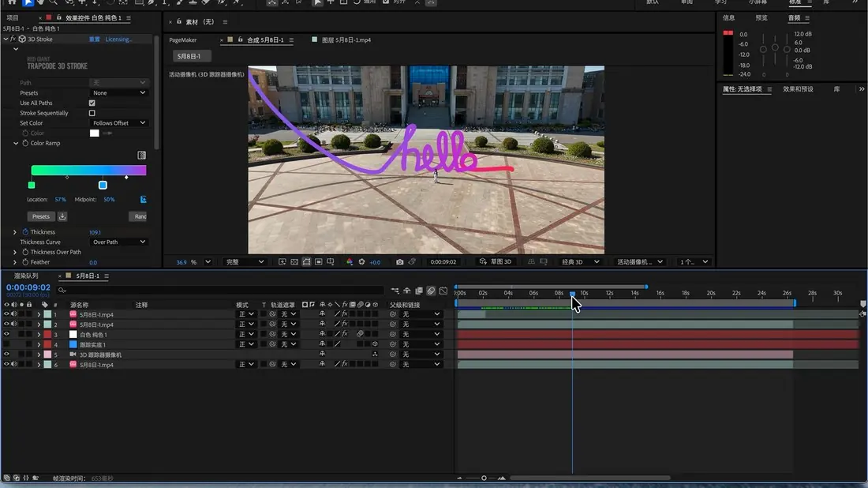Click the Presets button under the color ramp
This screenshot has width=868, height=488.
click(x=40, y=216)
